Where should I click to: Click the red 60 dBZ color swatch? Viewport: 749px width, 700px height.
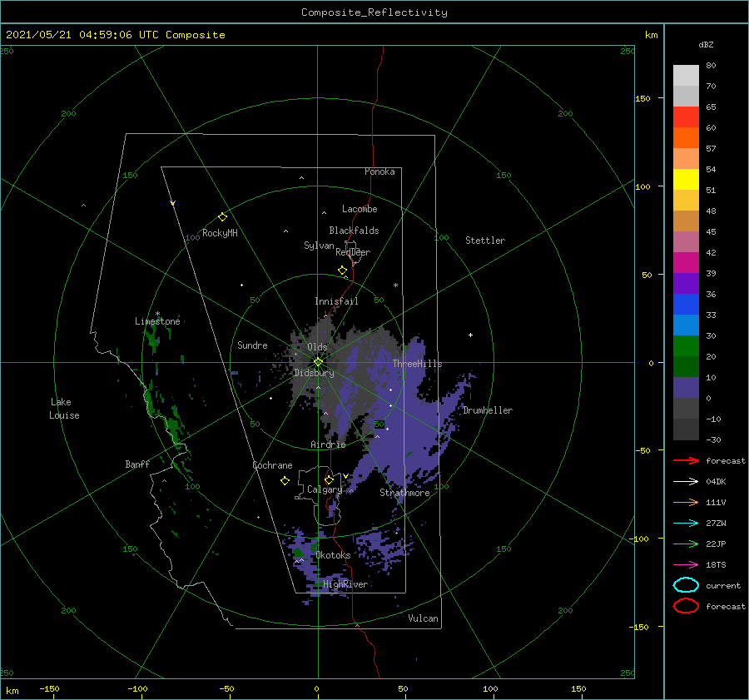point(686,117)
